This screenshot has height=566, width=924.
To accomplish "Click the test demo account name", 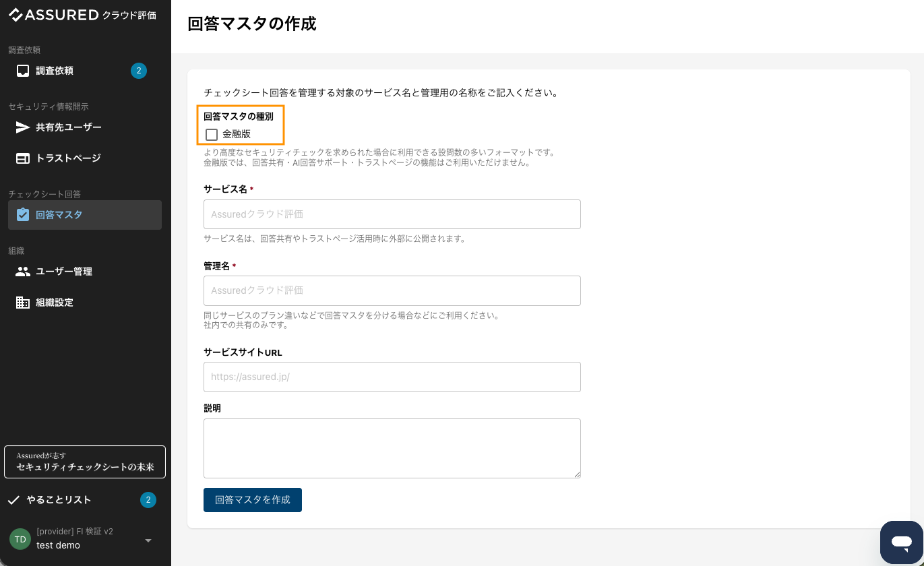I will point(58,545).
